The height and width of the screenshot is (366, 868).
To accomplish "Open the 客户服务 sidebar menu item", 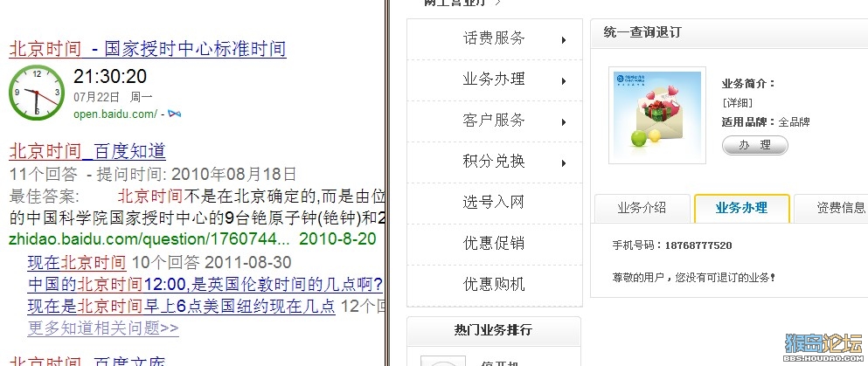I will click(x=494, y=121).
